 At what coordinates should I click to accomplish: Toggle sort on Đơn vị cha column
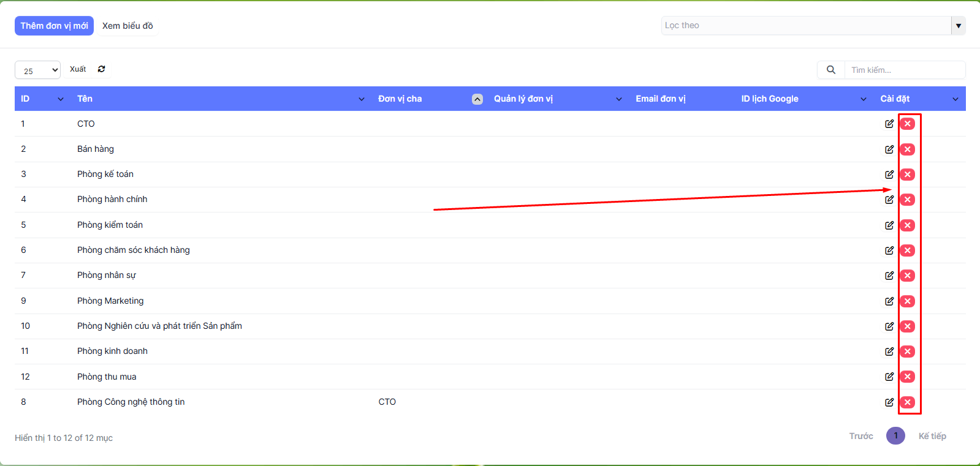(477, 99)
